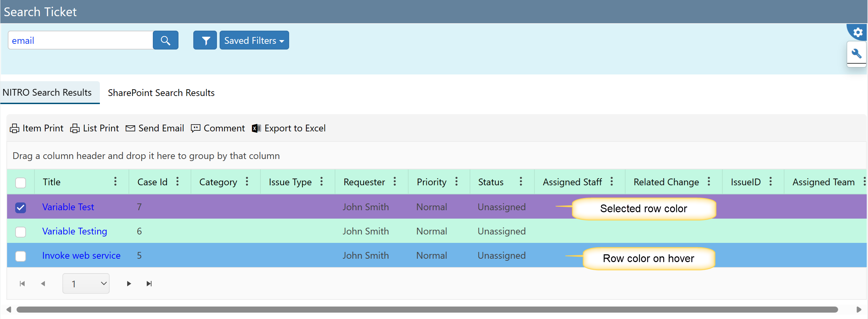Click John Smith in Variable Testing row

click(366, 231)
